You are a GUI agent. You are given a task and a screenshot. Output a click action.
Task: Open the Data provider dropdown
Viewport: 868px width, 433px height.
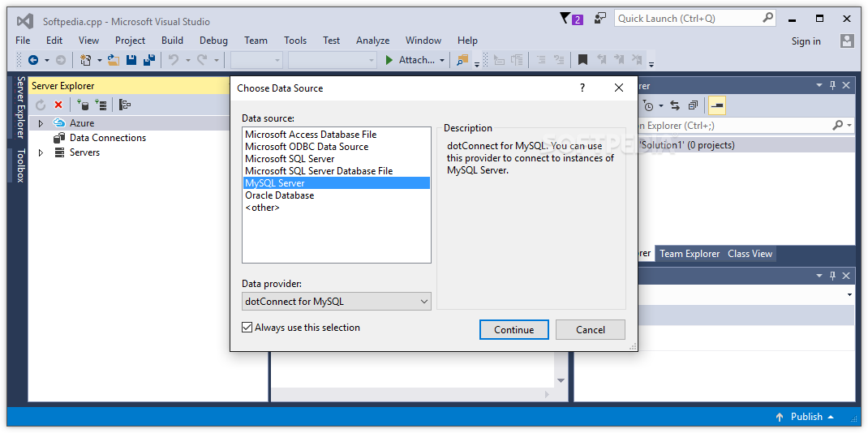[x=424, y=302]
